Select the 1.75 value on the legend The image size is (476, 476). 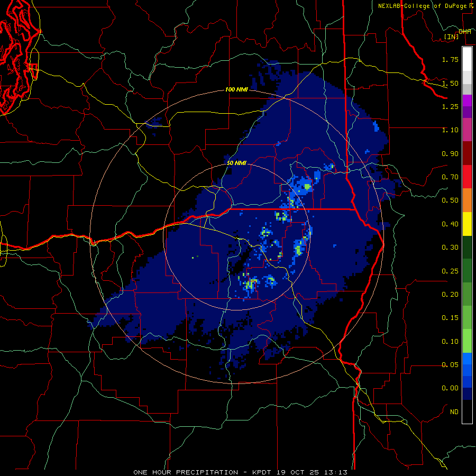point(450,59)
